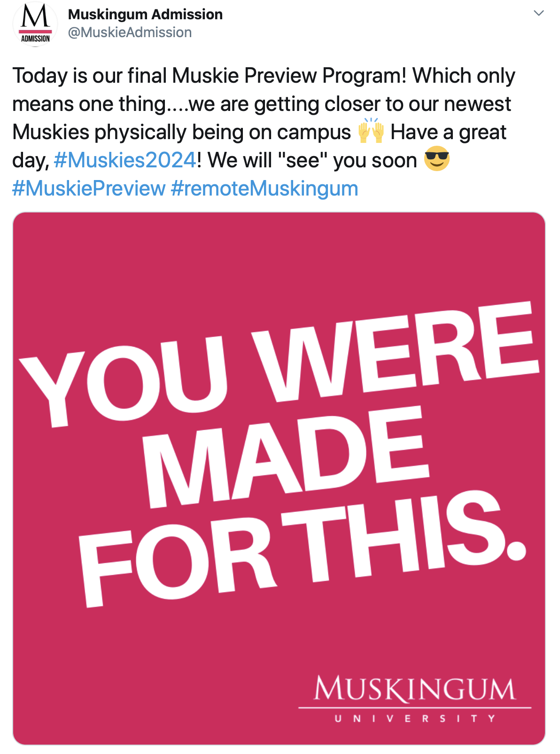The height and width of the screenshot is (754, 560).
Task: Open the tweet options chevron menu
Action: click(x=539, y=13)
